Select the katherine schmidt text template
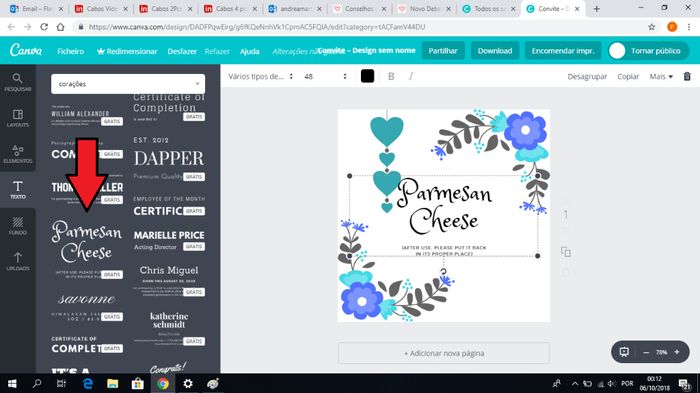Image resolution: width=700 pixels, height=393 pixels. [x=169, y=328]
